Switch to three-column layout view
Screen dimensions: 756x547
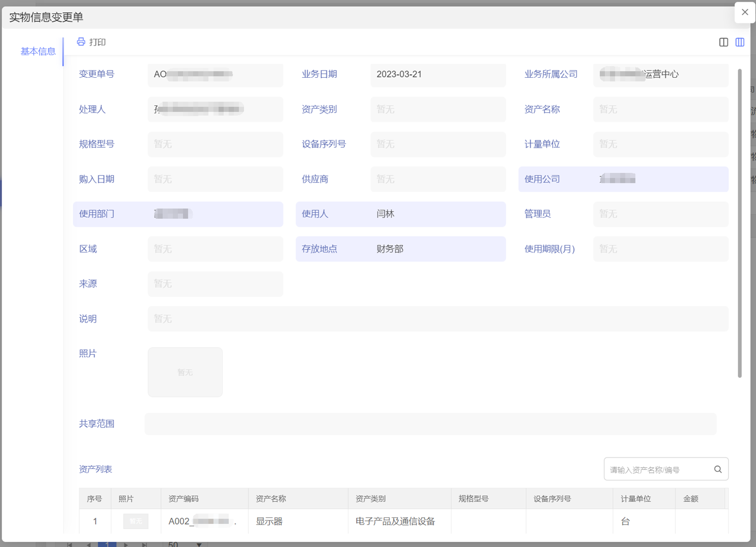click(740, 42)
